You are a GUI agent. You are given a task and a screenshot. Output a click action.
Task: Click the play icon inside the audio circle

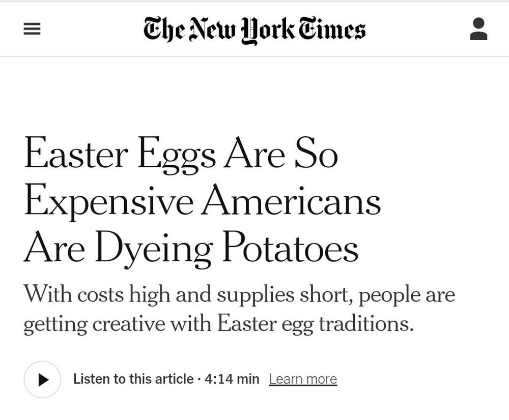point(42,379)
